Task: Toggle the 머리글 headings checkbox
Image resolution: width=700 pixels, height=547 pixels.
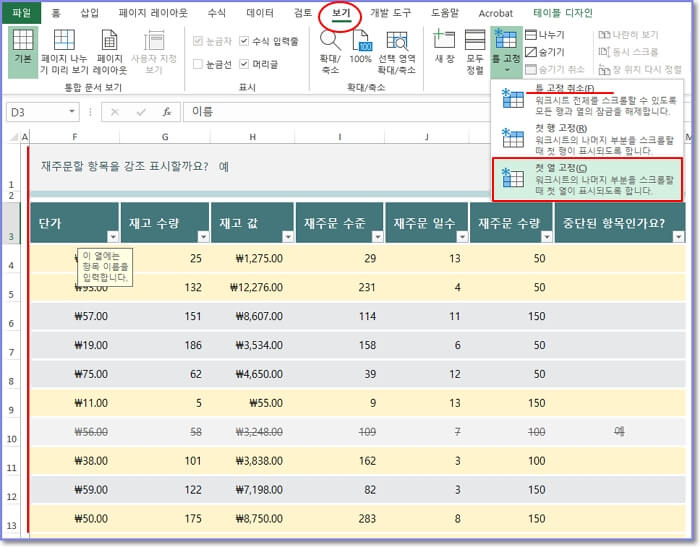Action: pyautogui.click(x=244, y=64)
